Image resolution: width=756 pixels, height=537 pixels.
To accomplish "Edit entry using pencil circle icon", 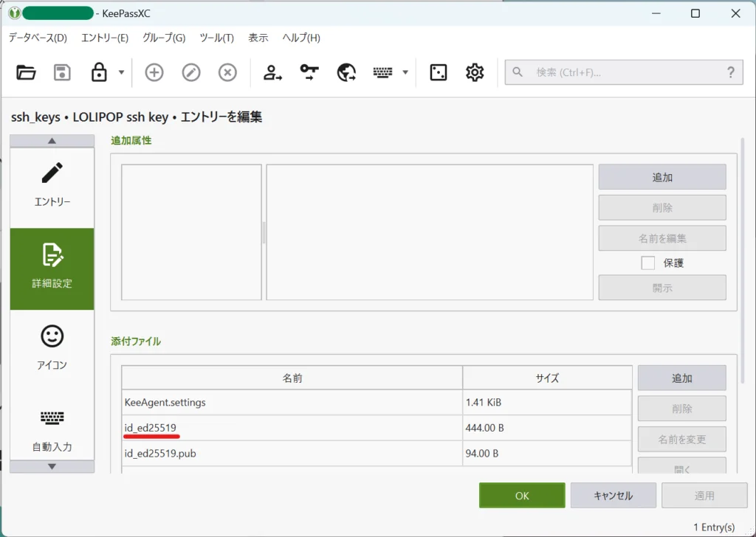I will tap(191, 73).
